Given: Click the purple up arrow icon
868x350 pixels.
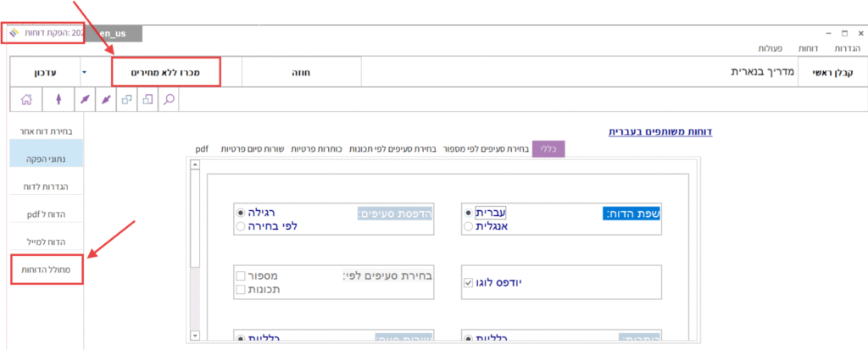Looking at the screenshot, I should [58, 99].
